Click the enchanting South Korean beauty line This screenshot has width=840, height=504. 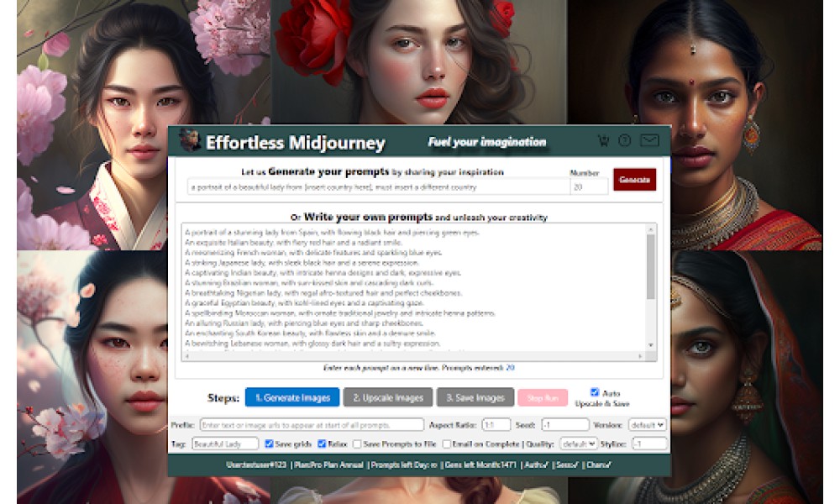coord(310,333)
